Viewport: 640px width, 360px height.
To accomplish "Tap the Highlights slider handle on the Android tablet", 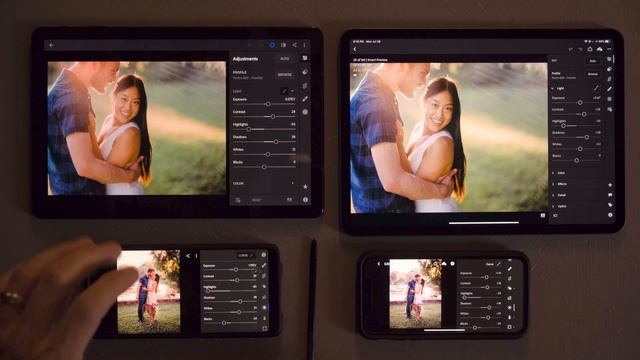I will coord(249,129).
